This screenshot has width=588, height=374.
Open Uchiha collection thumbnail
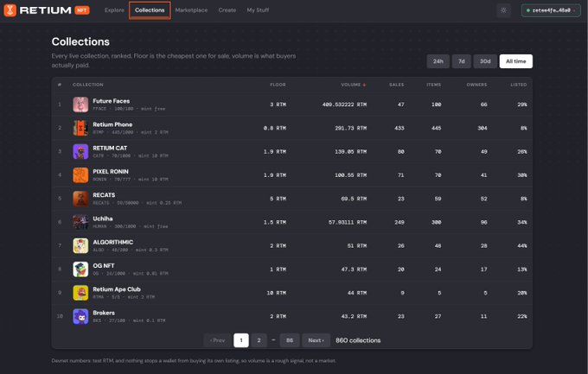pyautogui.click(x=80, y=222)
